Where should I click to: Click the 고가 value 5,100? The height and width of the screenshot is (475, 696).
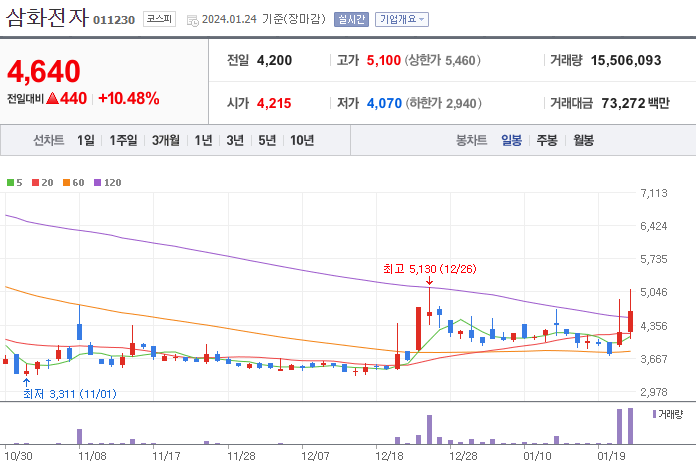[x=384, y=60]
